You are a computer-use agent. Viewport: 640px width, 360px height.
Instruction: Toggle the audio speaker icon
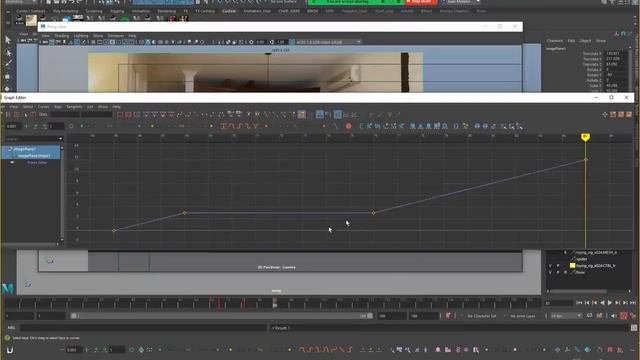point(614,316)
